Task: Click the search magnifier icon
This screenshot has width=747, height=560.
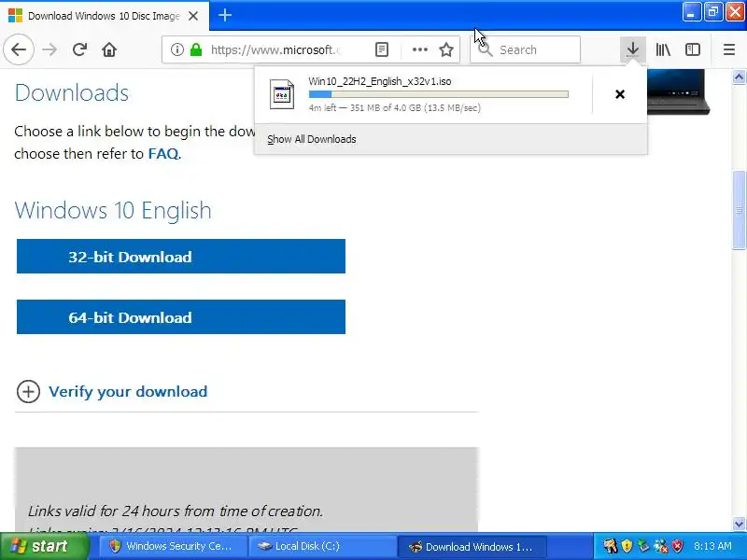Action: coord(485,49)
